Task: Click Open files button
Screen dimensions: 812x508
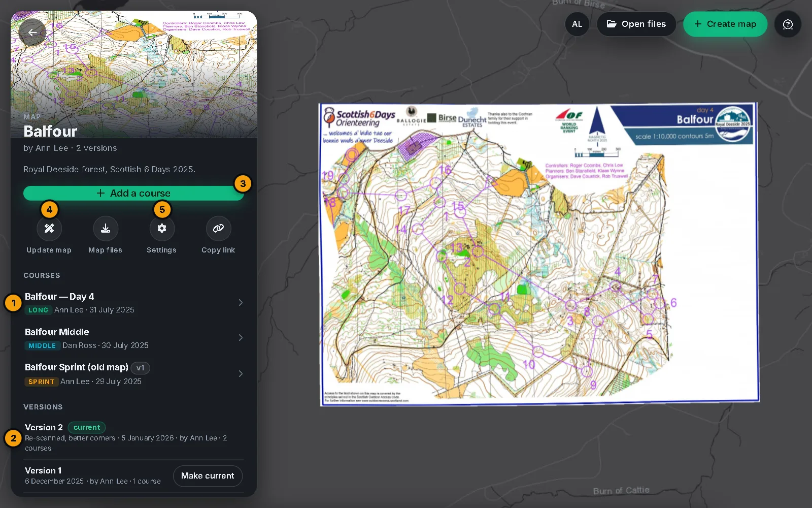Action: (x=636, y=24)
